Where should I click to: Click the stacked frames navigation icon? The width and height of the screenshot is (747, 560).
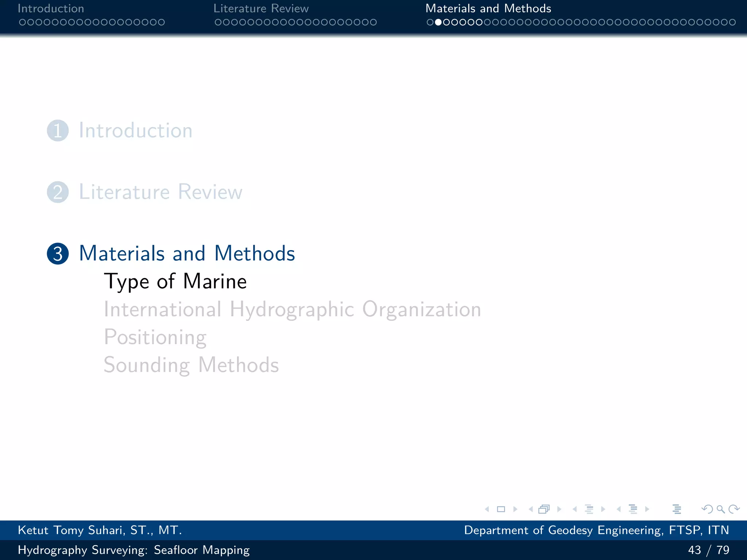[x=544, y=509]
